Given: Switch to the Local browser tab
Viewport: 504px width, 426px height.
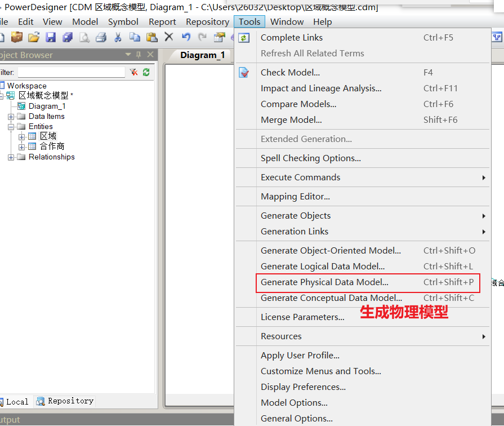Looking at the screenshot, I should [15, 402].
